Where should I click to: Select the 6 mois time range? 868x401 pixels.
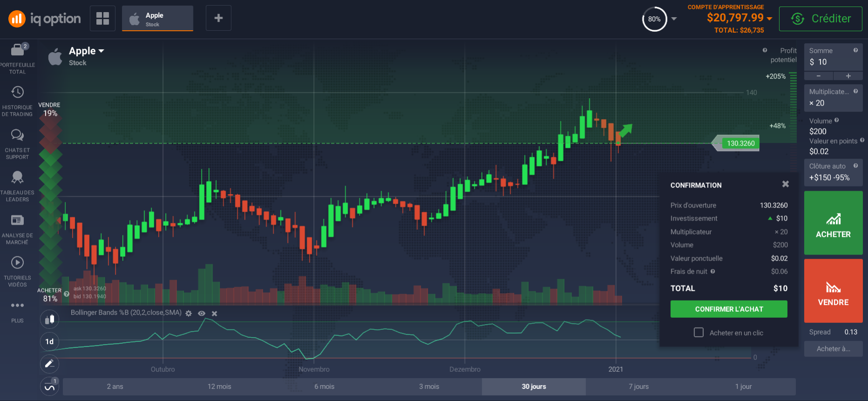coord(324,387)
